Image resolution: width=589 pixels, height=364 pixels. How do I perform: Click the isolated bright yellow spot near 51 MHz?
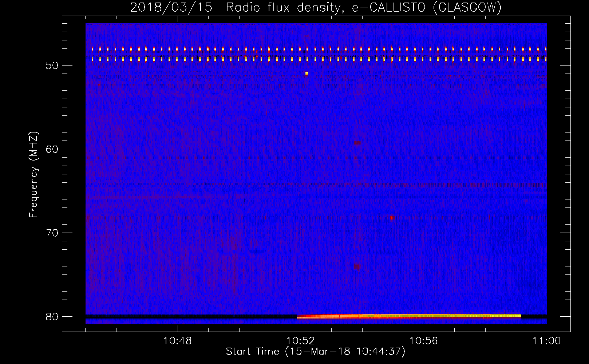click(307, 74)
